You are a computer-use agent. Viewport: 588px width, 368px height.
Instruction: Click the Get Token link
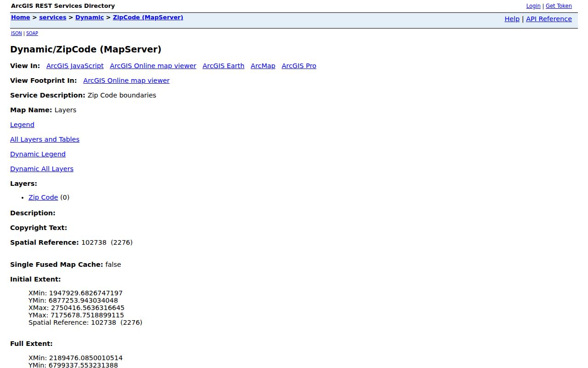(559, 6)
